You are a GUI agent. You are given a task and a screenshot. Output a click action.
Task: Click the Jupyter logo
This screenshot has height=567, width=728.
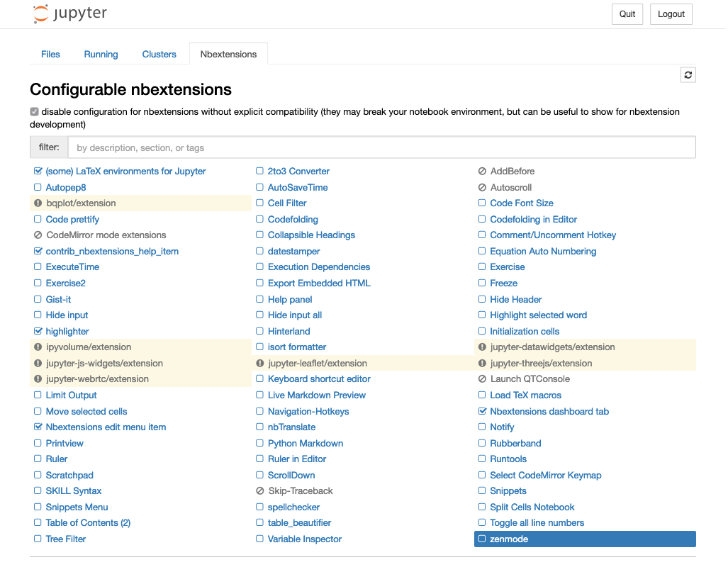pos(69,13)
